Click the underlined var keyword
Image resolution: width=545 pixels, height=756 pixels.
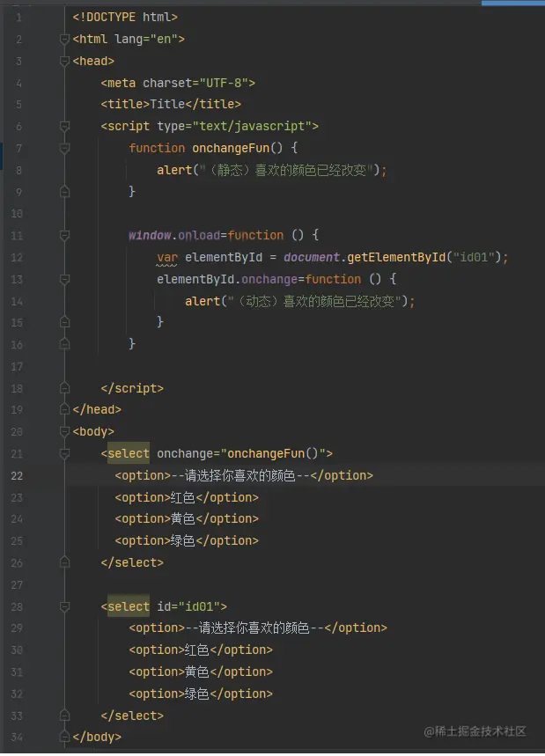pos(167,258)
